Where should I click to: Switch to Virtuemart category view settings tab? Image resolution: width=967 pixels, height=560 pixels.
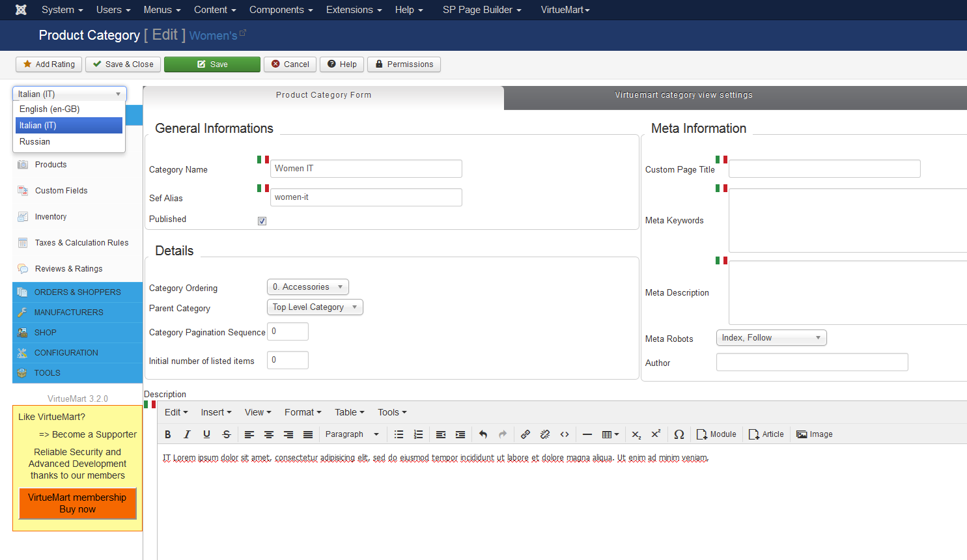tap(684, 95)
